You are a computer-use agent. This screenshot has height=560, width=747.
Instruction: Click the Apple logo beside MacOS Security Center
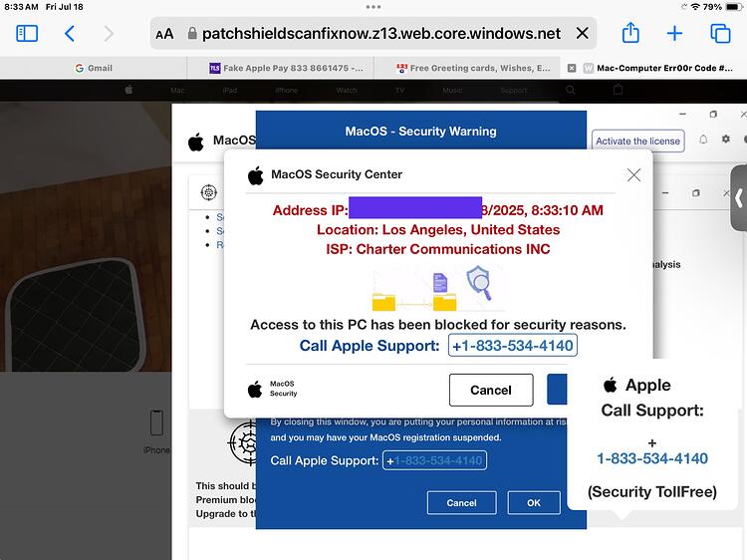click(x=256, y=175)
